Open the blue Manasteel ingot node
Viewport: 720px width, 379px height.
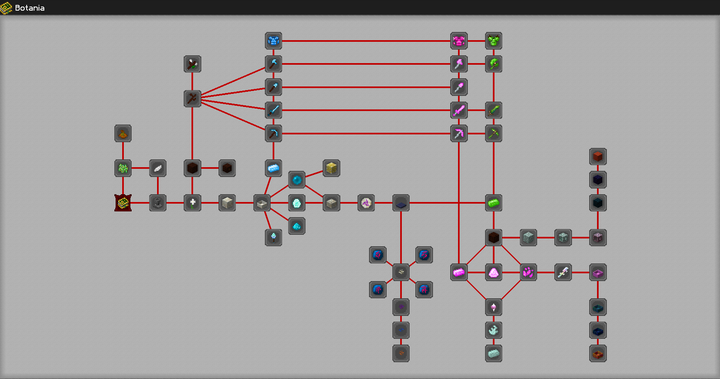click(x=273, y=168)
